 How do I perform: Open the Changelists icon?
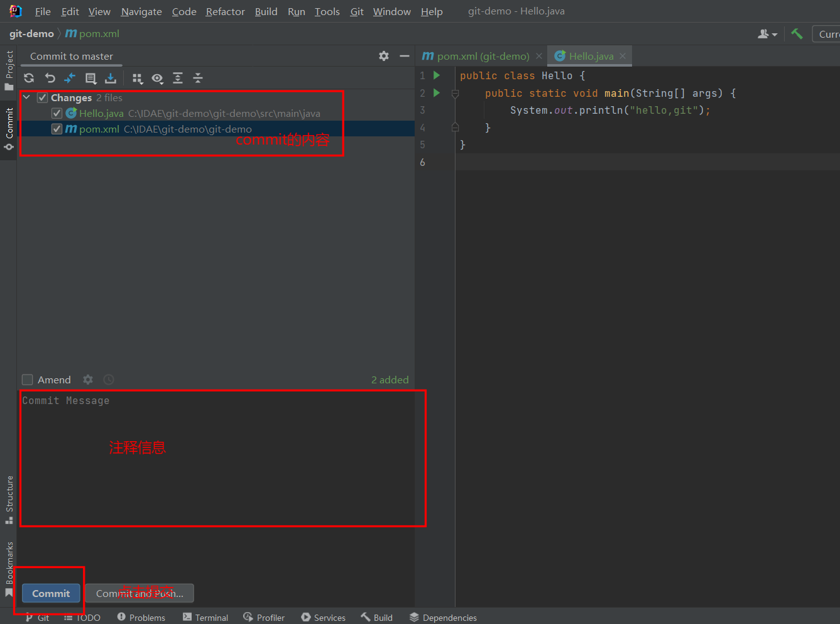click(x=91, y=78)
